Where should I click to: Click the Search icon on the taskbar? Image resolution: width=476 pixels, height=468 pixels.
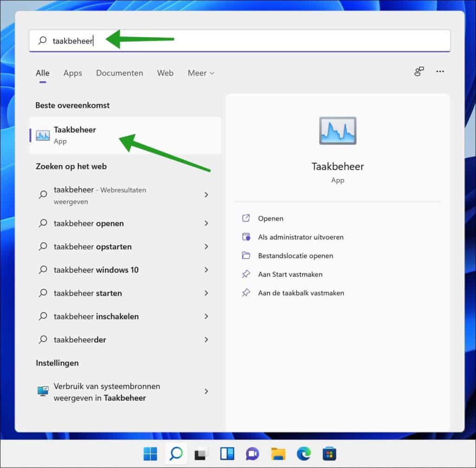tap(176, 454)
